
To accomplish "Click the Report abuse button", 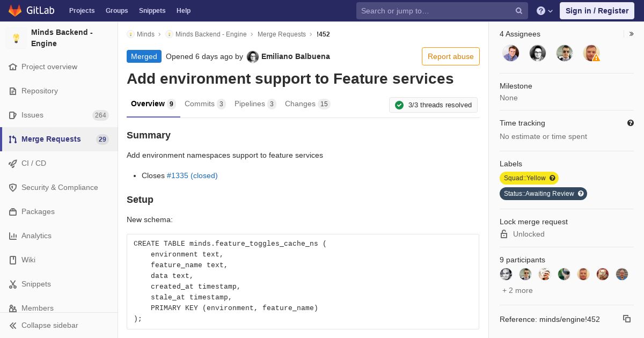I will 450,56.
